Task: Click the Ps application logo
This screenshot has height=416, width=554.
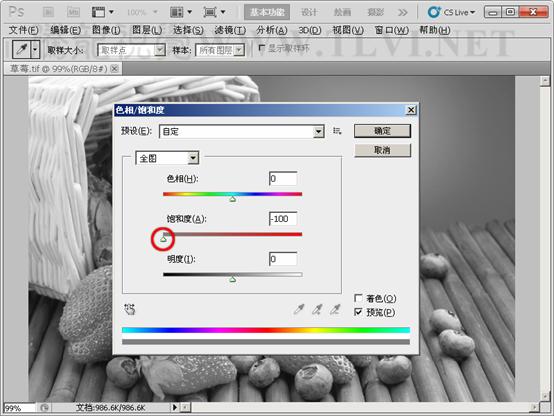Action: point(16,12)
